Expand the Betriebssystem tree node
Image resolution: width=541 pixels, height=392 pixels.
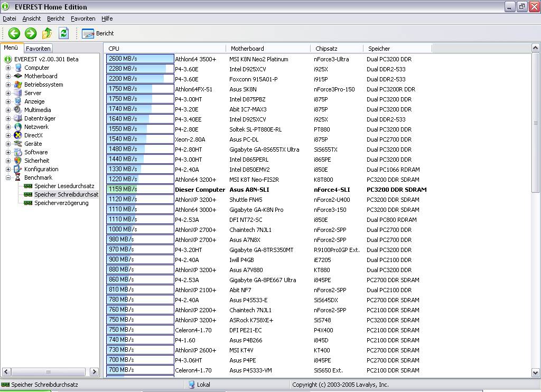pyautogui.click(x=8, y=85)
